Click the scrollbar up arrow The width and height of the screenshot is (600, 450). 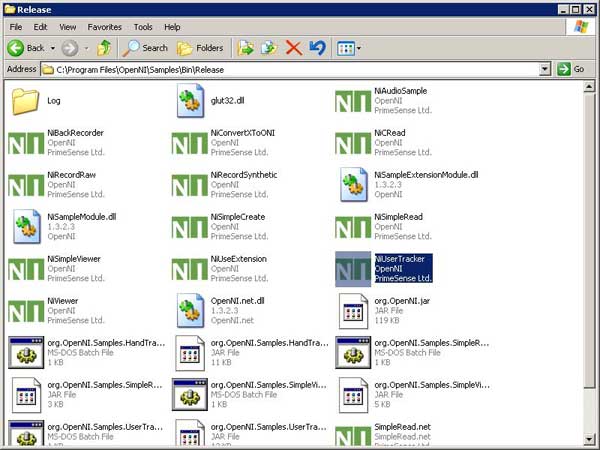[589, 87]
